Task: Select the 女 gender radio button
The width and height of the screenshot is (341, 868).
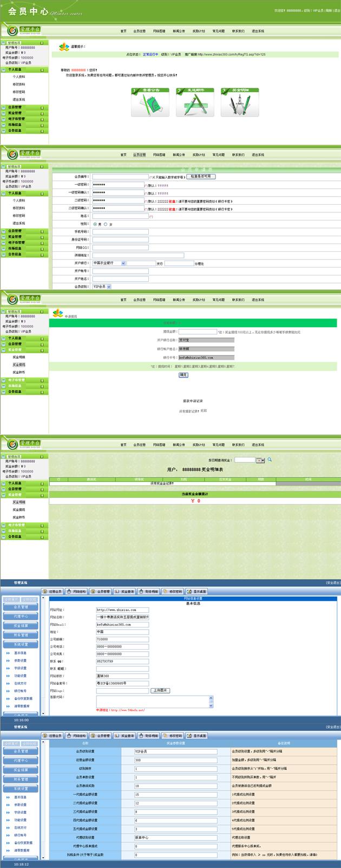Action: 106,224
